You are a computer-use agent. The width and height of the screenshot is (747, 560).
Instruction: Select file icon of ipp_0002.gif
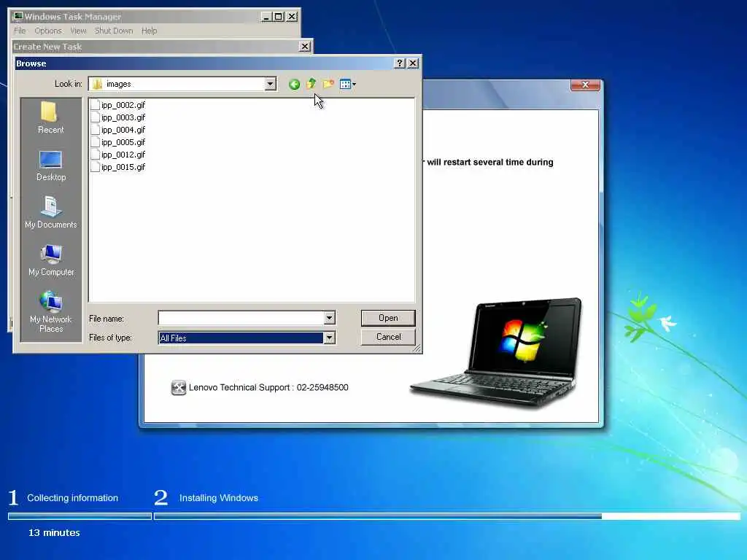click(95, 105)
